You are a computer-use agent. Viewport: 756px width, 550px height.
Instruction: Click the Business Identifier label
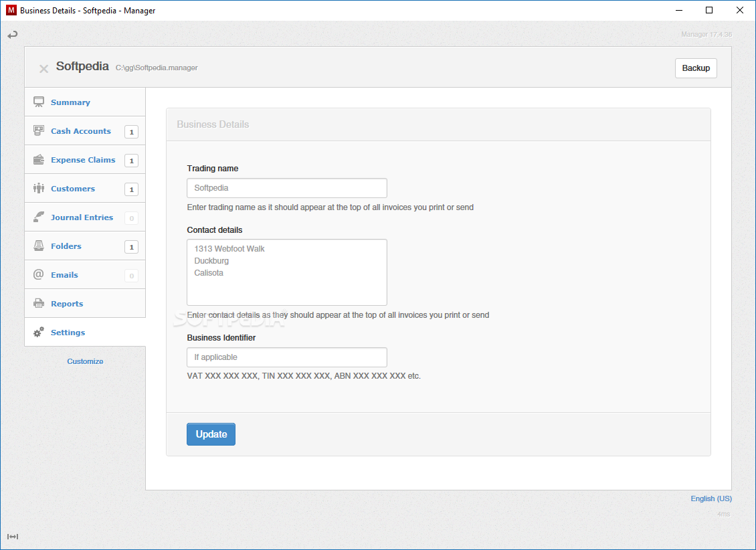pyautogui.click(x=221, y=338)
